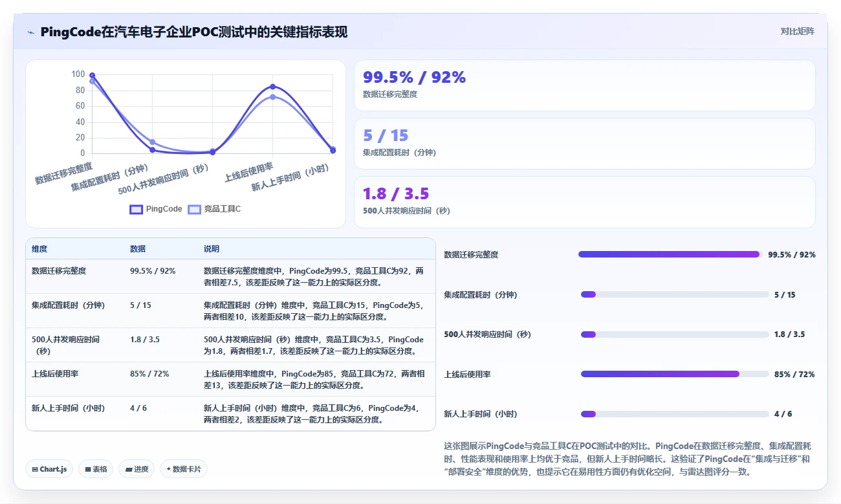Image resolution: width=841 pixels, height=504 pixels.
Task: Click the 进度 chip
Action: pos(137,469)
